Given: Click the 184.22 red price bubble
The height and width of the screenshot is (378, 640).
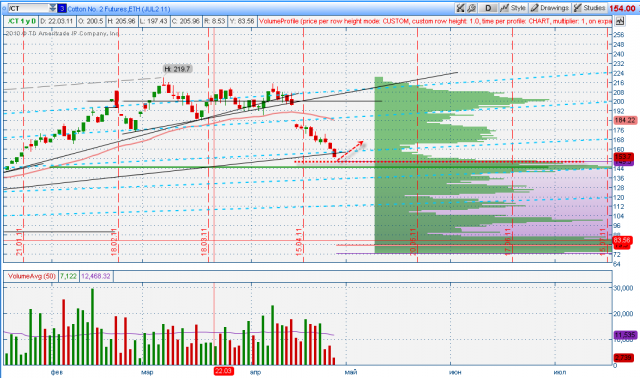Looking at the screenshot, I should coord(625,120).
